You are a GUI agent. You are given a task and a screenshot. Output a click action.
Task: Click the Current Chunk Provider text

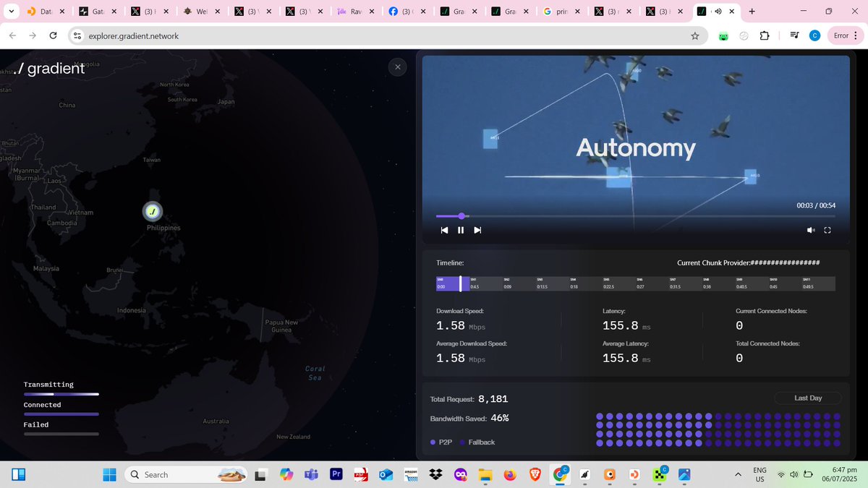pyautogui.click(x=748, y=262)
